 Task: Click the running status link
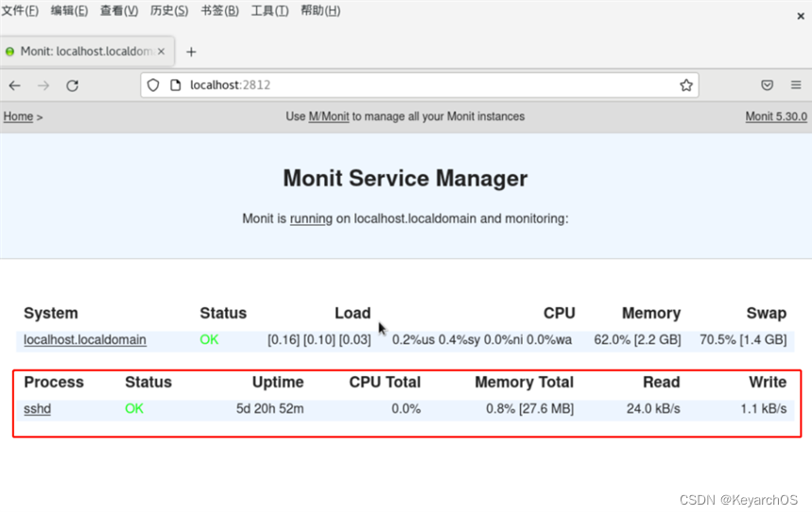pos(311,219)
